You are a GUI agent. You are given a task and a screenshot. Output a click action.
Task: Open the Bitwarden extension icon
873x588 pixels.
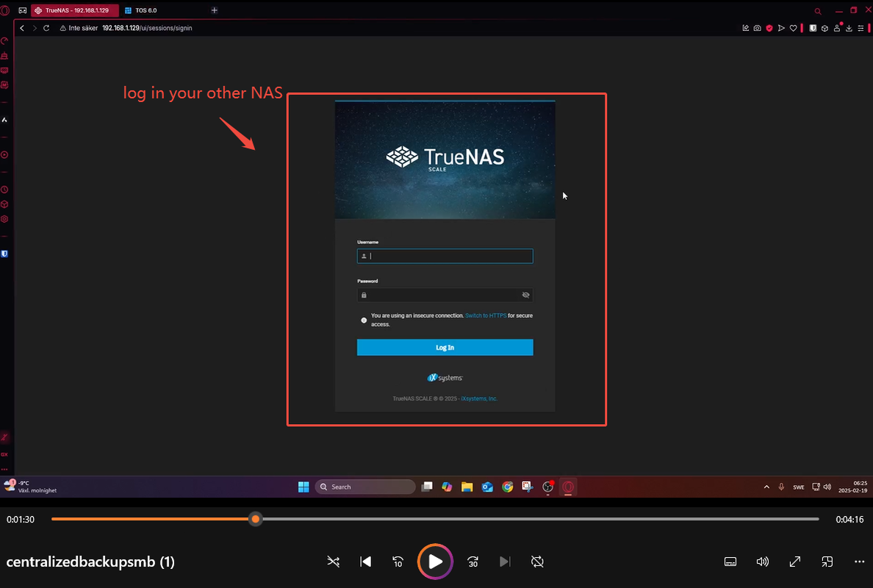pyautogui.click(x=813, y=28)
